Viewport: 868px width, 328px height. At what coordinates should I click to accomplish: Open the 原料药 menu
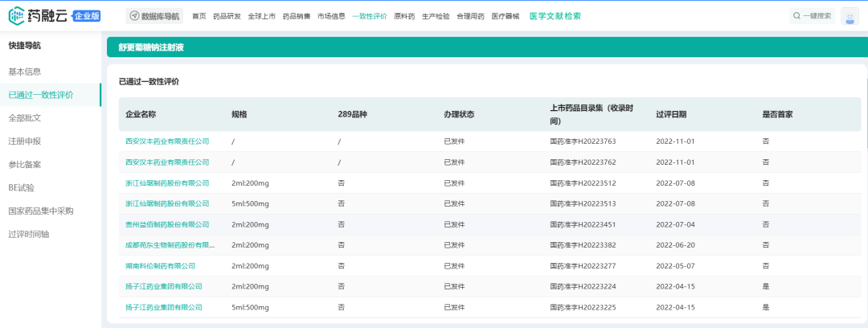point(403,16)
